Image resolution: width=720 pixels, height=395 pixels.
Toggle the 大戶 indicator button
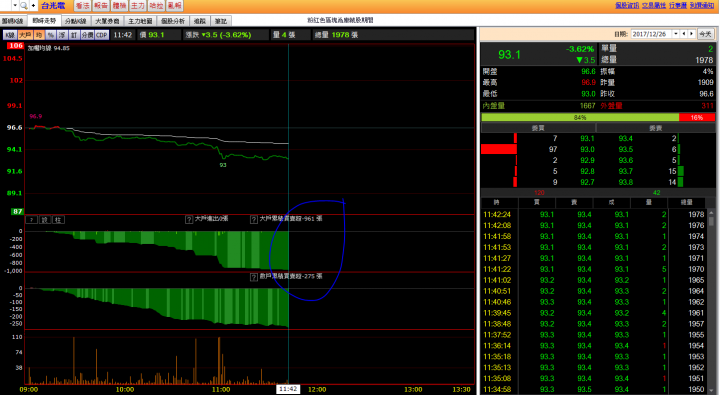(25, 35)
